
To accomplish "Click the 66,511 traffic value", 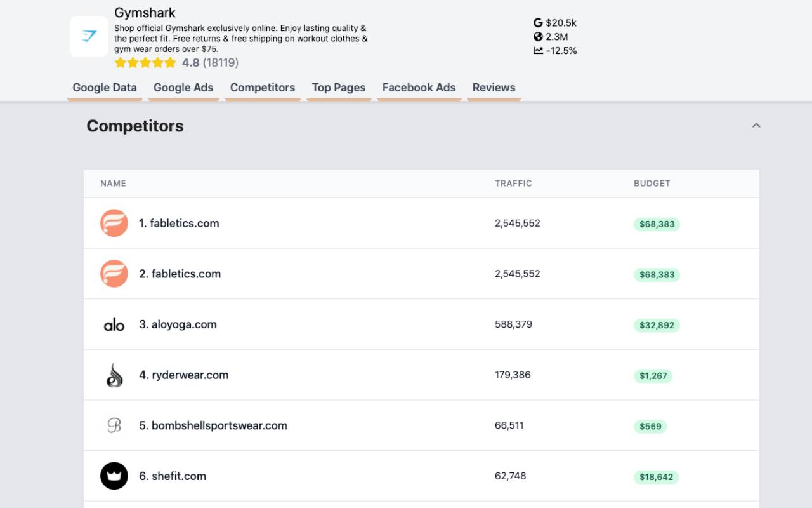I will 509,425.
